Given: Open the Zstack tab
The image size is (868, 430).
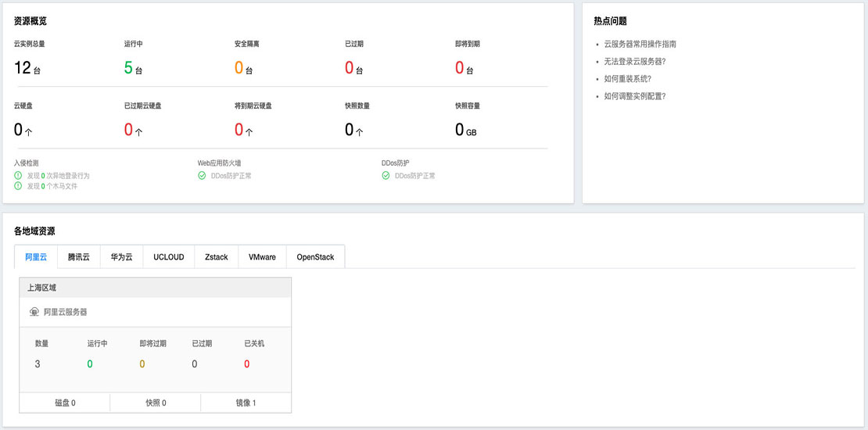Looking at the screenshot, I should click(217, 257).
